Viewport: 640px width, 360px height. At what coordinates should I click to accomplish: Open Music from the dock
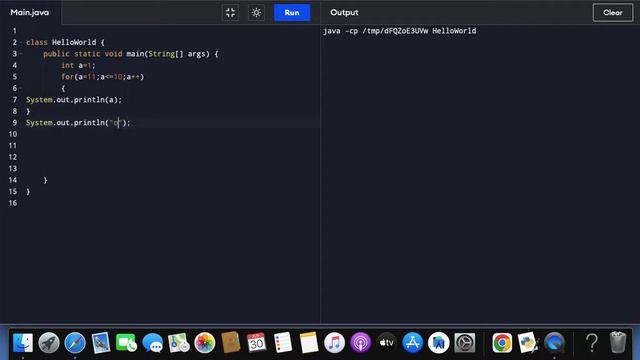(x=334, y=342)
